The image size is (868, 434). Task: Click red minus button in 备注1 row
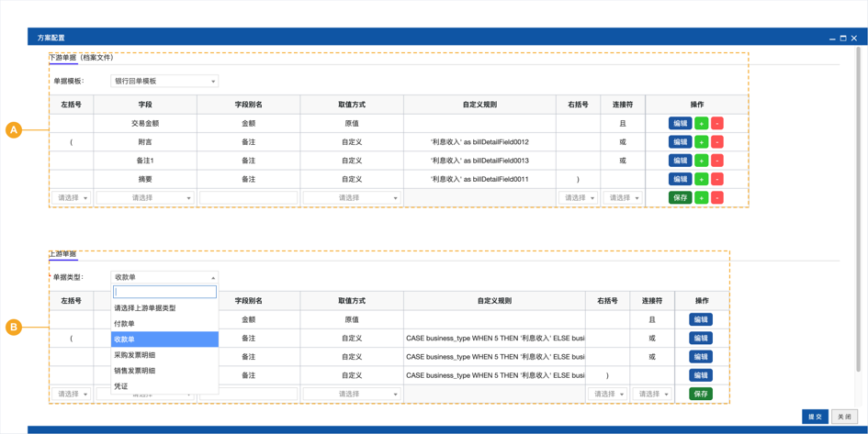pyautogui.click(x=716, y=161)
